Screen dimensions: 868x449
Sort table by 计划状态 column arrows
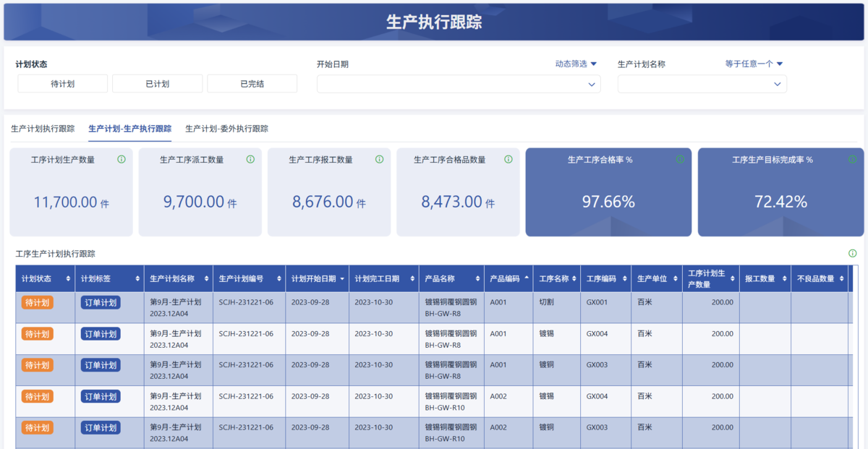pyautogui.click(x=69, y=279)
